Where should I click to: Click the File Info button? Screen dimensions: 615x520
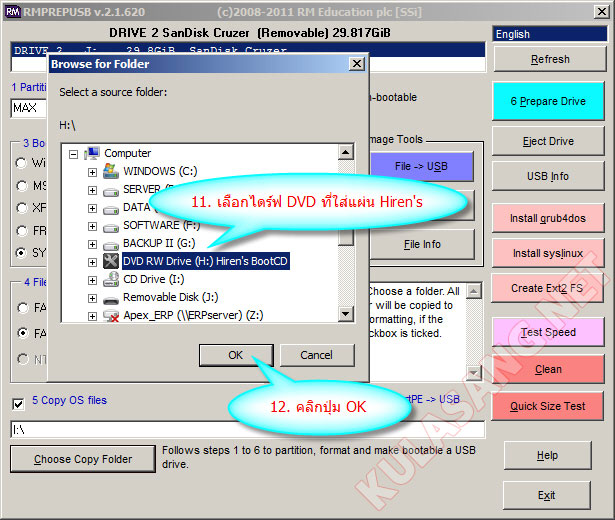coord(422,244)
